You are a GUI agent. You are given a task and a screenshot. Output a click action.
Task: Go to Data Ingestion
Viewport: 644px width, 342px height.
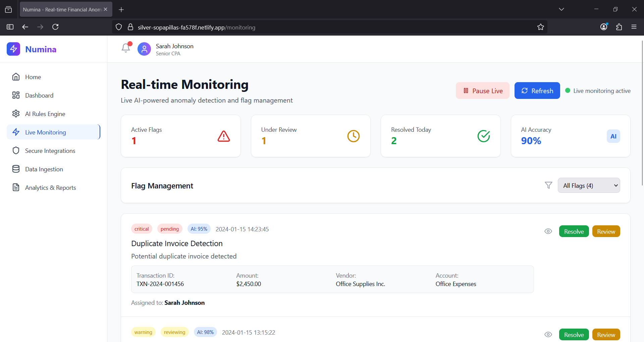(53, 169)
